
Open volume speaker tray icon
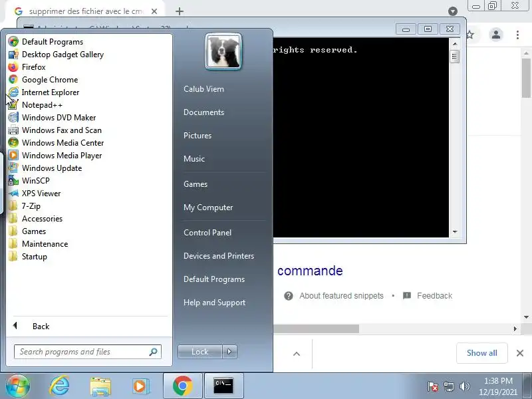(x=464, y=386)
